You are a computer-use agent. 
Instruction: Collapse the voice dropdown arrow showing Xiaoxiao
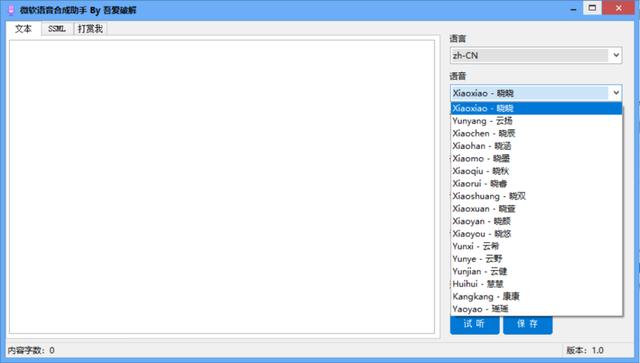pos(616,93)
